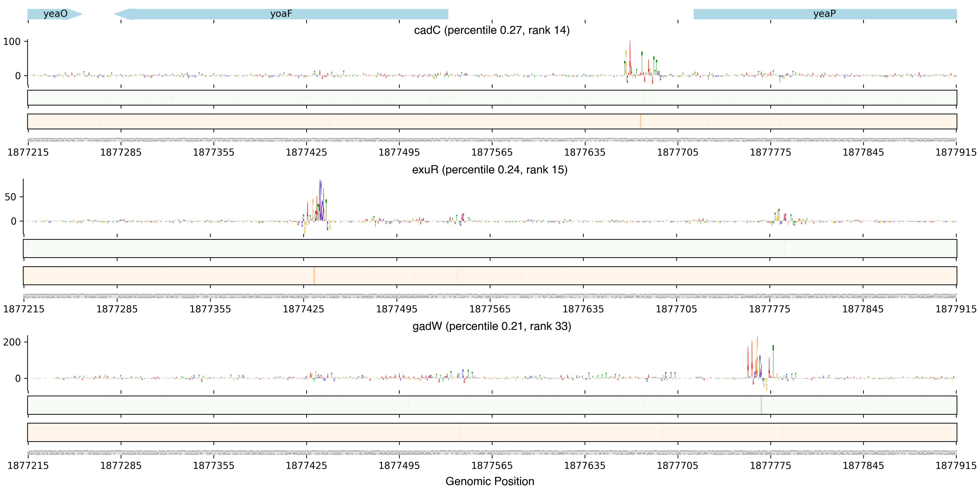Click position label "1877495" under the exuR panel
This screenshot has width=980, height=490.
[397, 309]
